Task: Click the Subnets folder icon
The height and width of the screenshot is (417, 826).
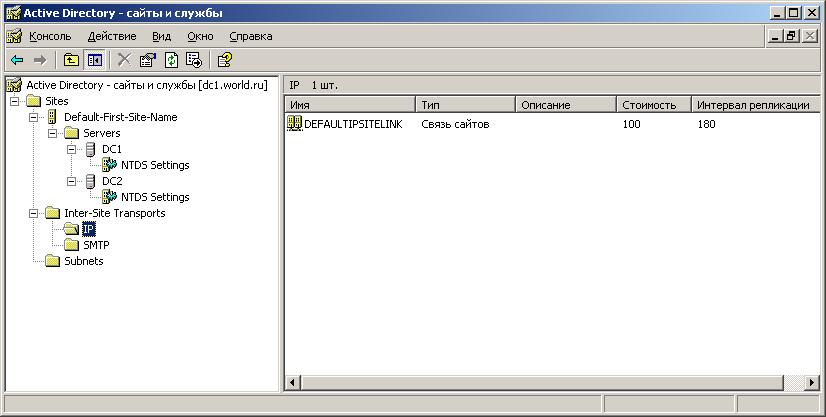Action: [x=53, y=261]
